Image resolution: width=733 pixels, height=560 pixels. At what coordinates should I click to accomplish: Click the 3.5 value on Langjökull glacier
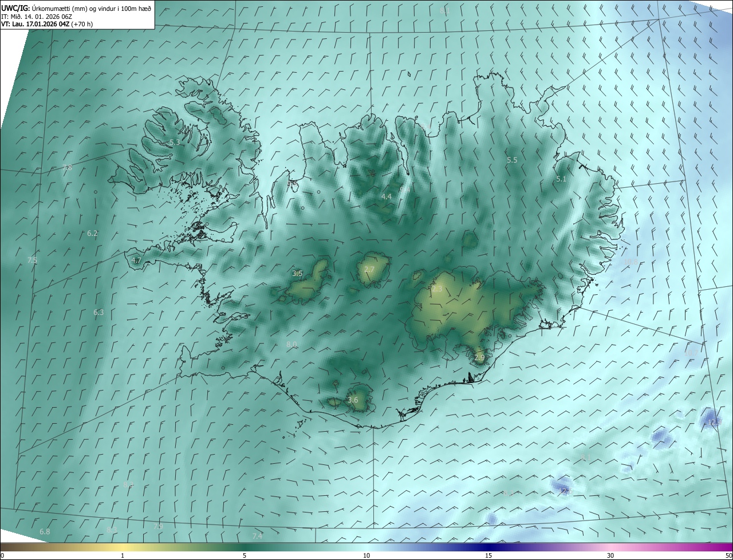pos(297,274)
